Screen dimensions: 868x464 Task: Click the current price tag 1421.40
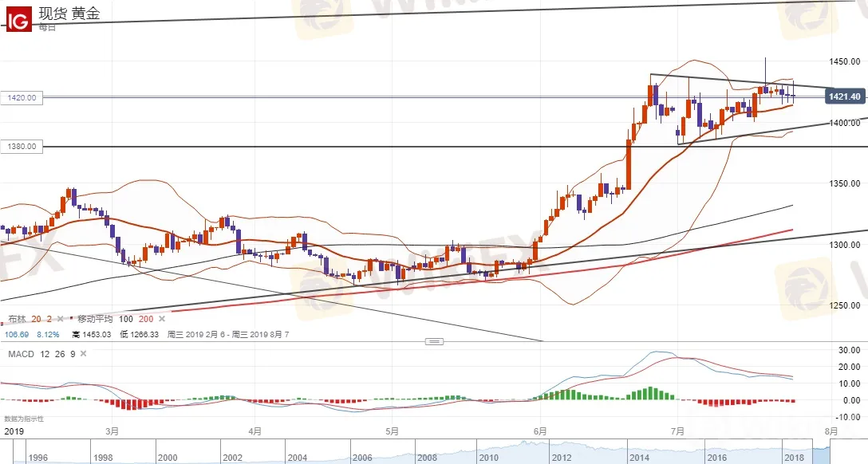pos(844,96)
